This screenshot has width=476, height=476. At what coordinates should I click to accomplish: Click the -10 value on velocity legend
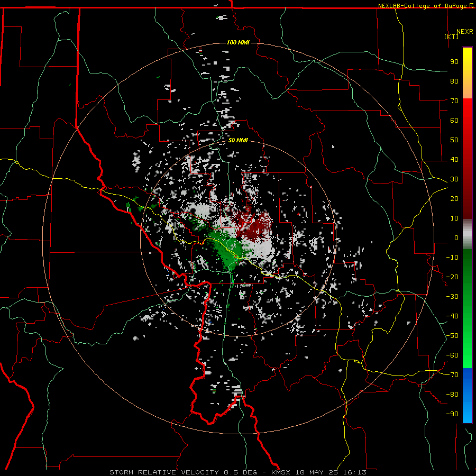(x=452, y=258)
